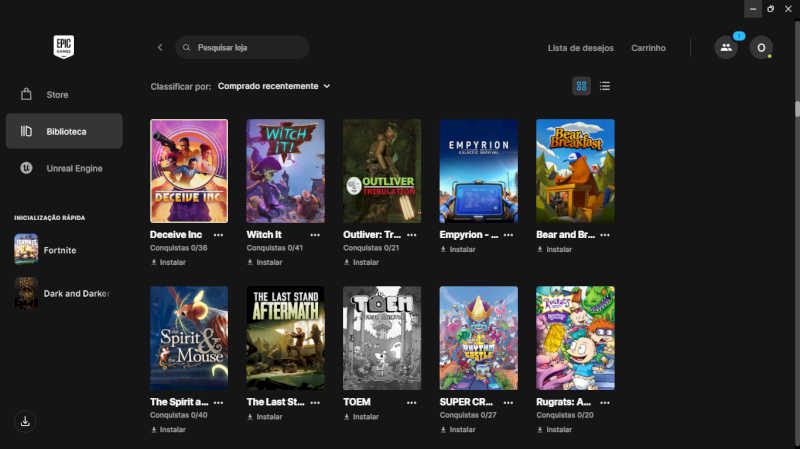The image size is (800, 449).
Task: Go back with the left chevron
Action: pos(160,47)
